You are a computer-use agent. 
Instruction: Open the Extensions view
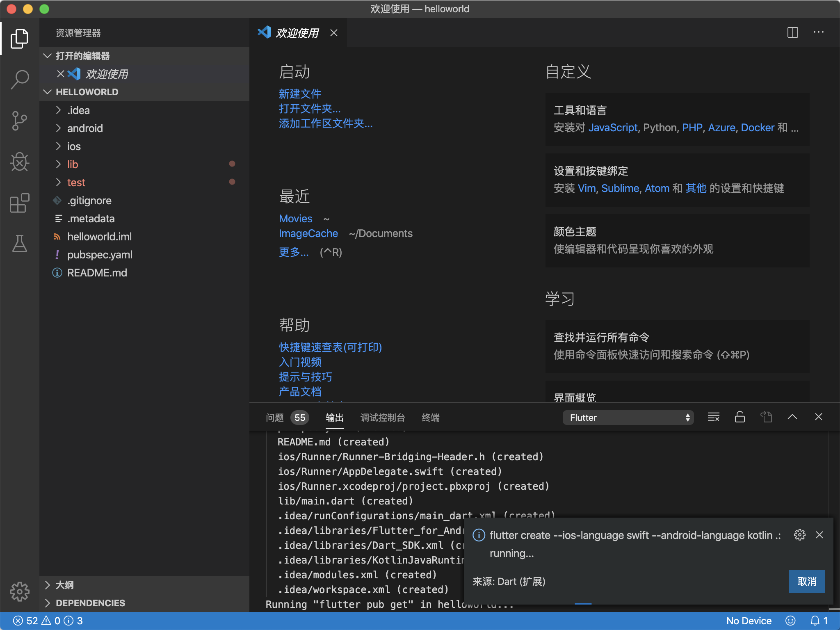(19, 203)
